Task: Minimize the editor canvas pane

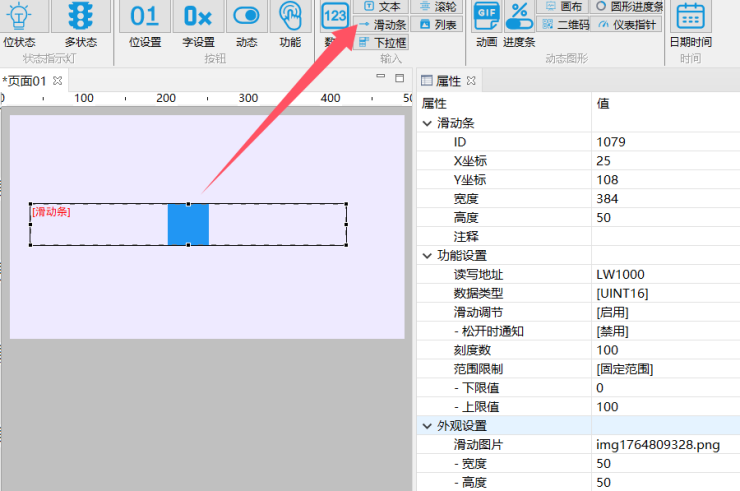Action: [380, 76]
